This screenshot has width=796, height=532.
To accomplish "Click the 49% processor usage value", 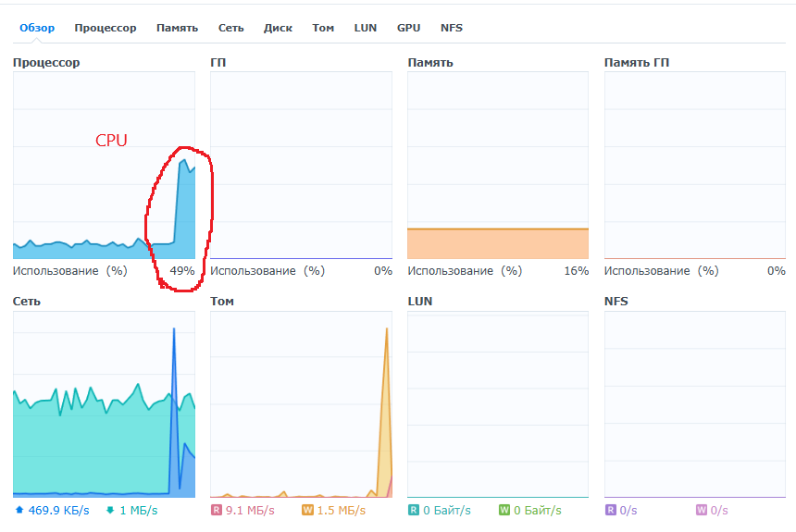I will pyautogui.click(x=182, y=271).
